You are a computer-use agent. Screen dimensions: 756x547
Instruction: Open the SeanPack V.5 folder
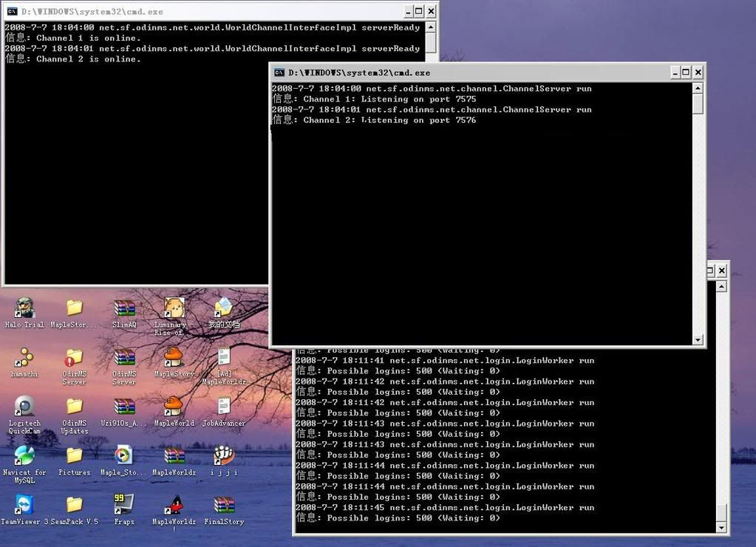pyautogui.click(x=74, y=505)
